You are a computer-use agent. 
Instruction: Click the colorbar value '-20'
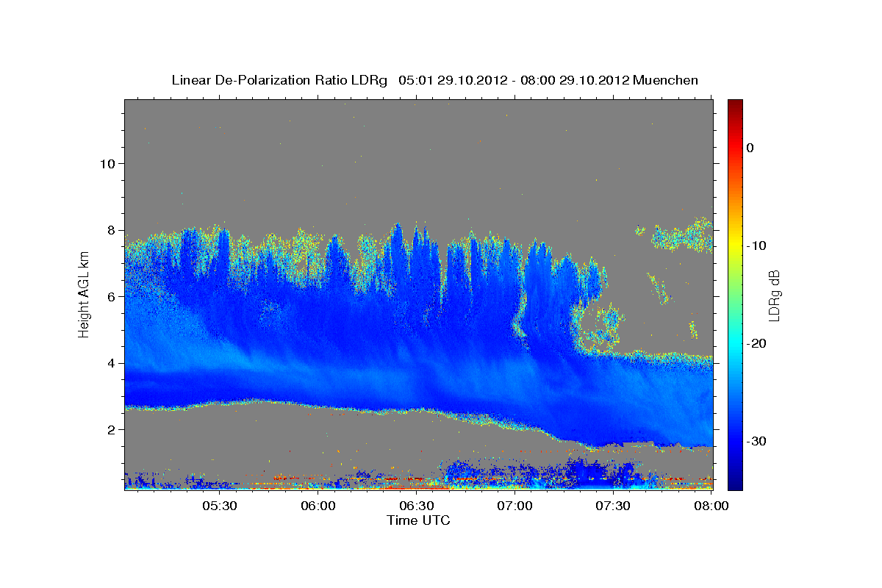point(756,343)
